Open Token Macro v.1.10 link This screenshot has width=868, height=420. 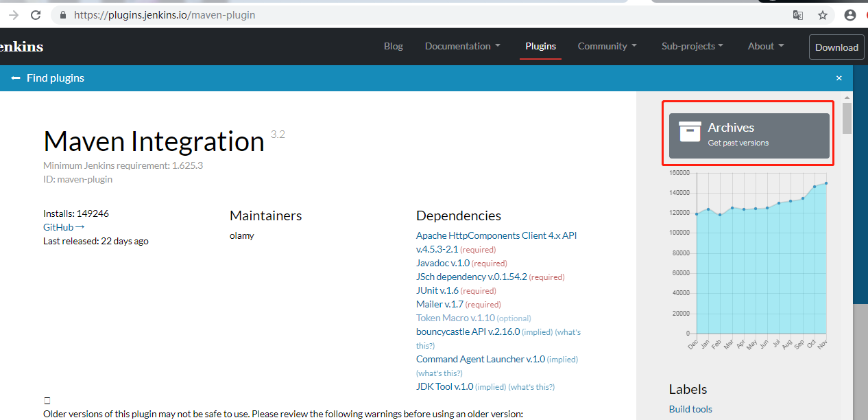455,318
